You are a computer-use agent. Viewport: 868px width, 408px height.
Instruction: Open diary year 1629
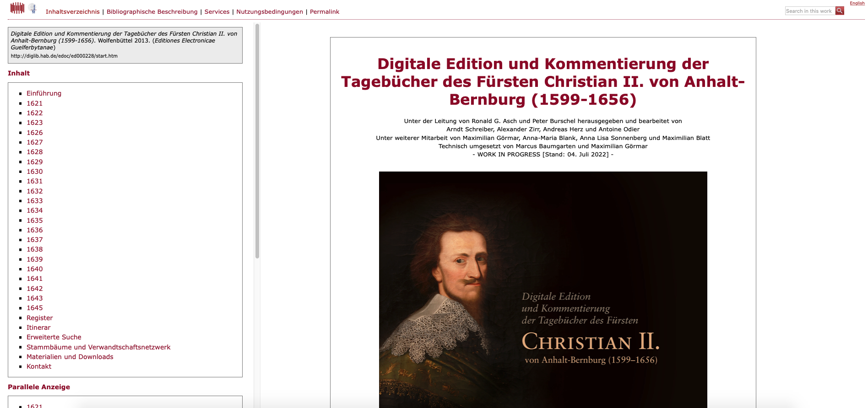pyautogui.click(x=35, y=162)
